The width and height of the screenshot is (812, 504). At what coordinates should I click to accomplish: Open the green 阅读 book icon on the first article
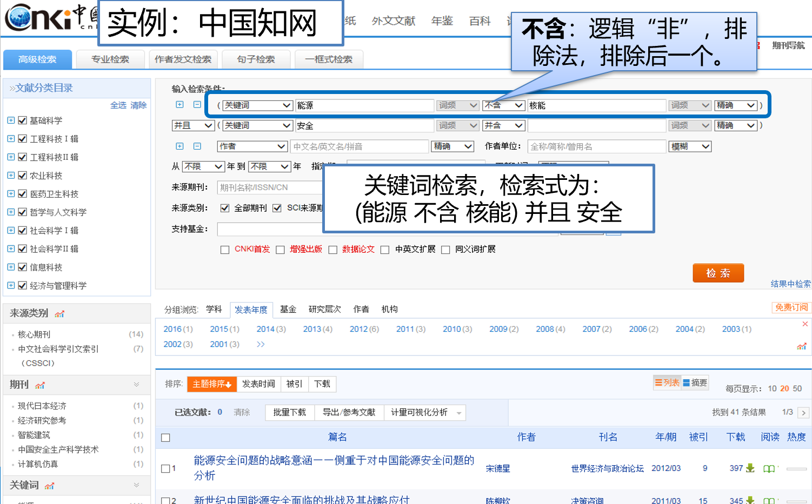(x=770, y=469)
